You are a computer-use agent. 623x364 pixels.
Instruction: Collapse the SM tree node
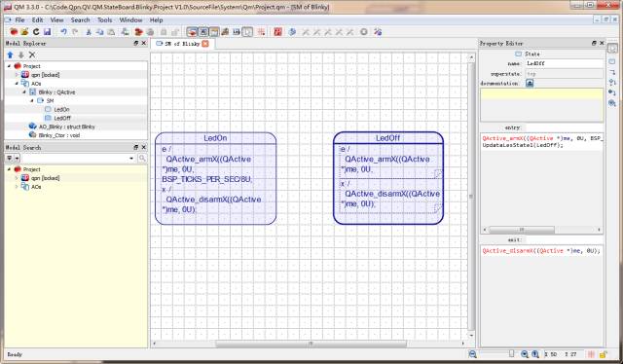32,101
